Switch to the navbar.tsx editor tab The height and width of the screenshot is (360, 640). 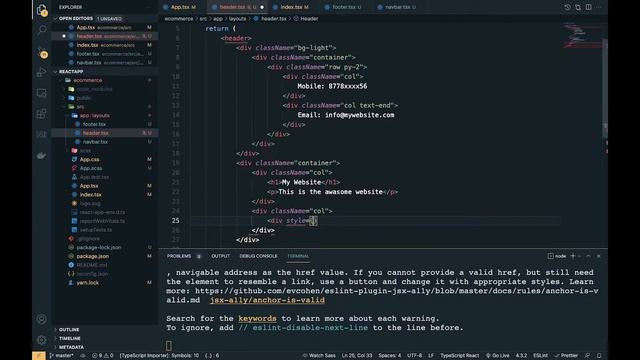(400, 7)
